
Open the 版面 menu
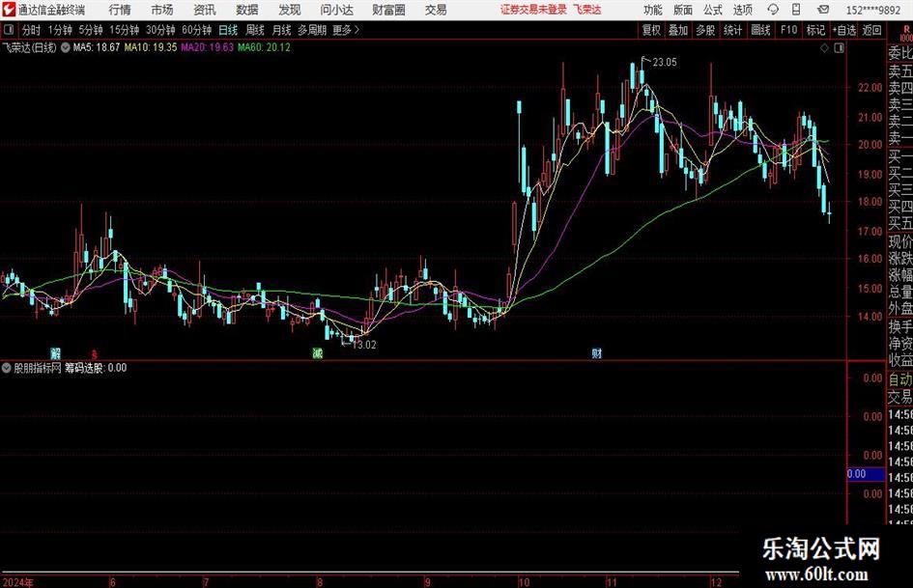(683, 10)
